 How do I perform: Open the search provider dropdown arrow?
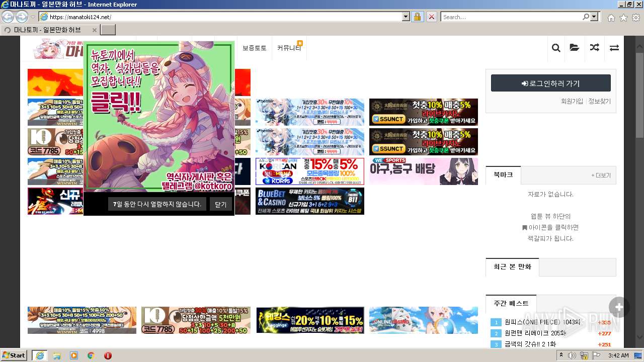(595, 17)
